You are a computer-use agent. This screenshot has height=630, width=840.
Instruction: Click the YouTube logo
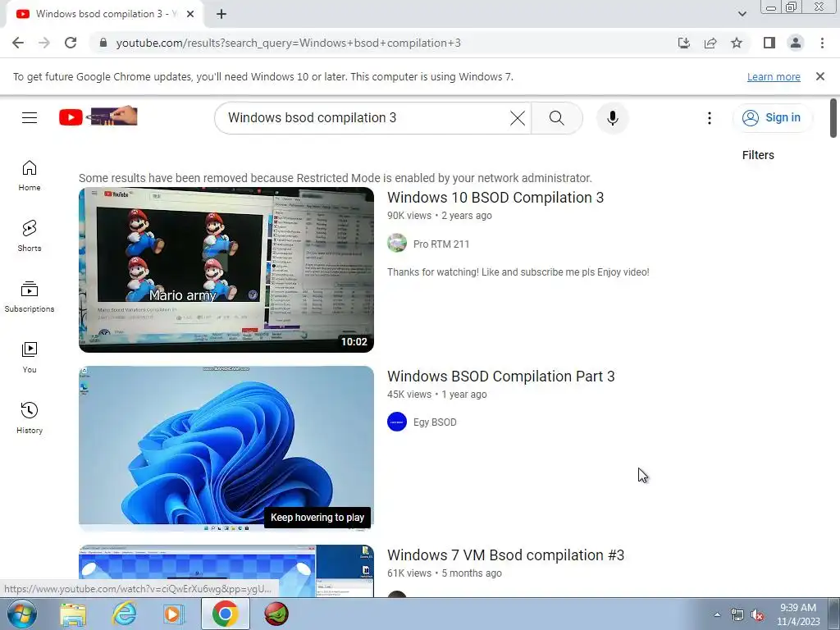98,116
